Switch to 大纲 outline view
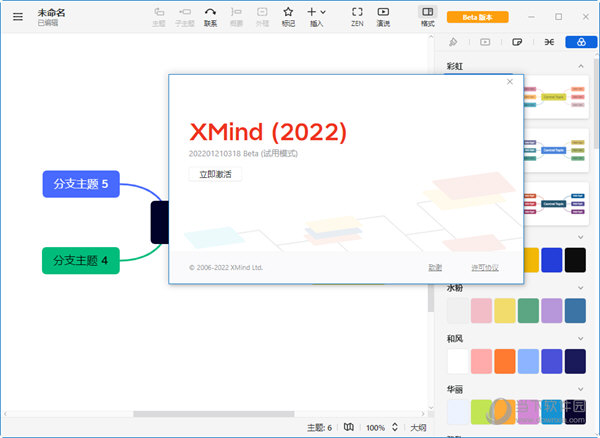Screen dimensions: 600x438 418,428
